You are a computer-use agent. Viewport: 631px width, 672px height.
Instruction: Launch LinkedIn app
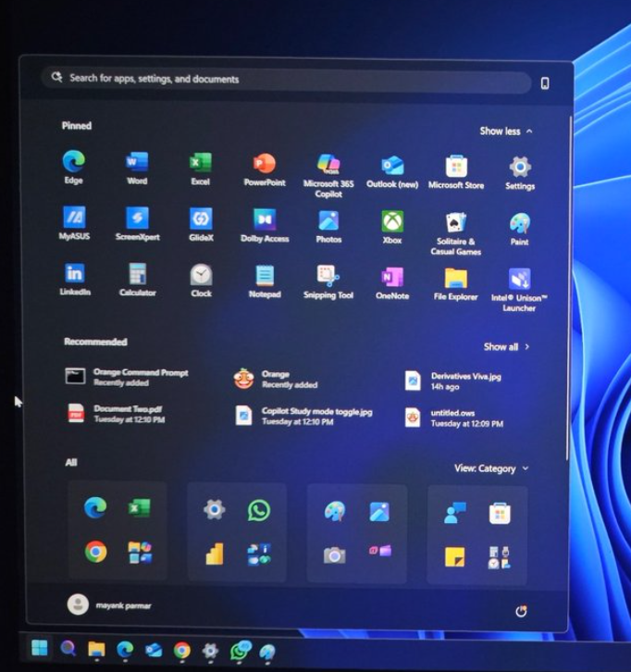click(75, 279)
